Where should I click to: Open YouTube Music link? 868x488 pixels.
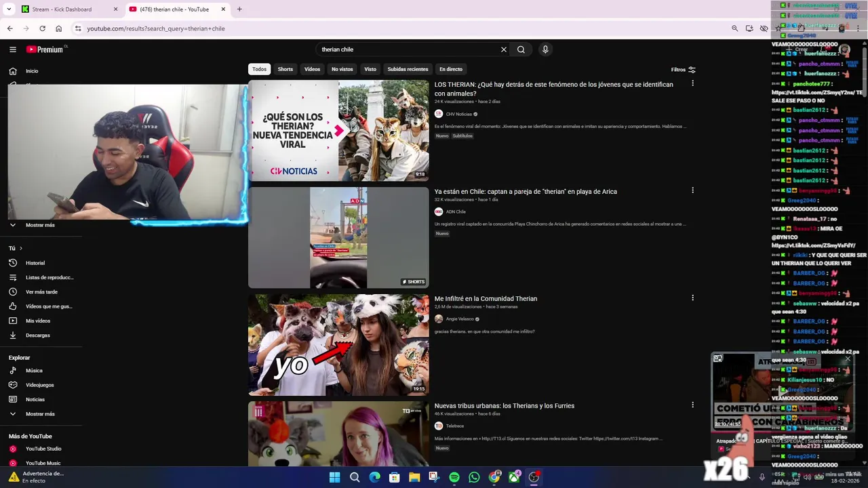43,464
